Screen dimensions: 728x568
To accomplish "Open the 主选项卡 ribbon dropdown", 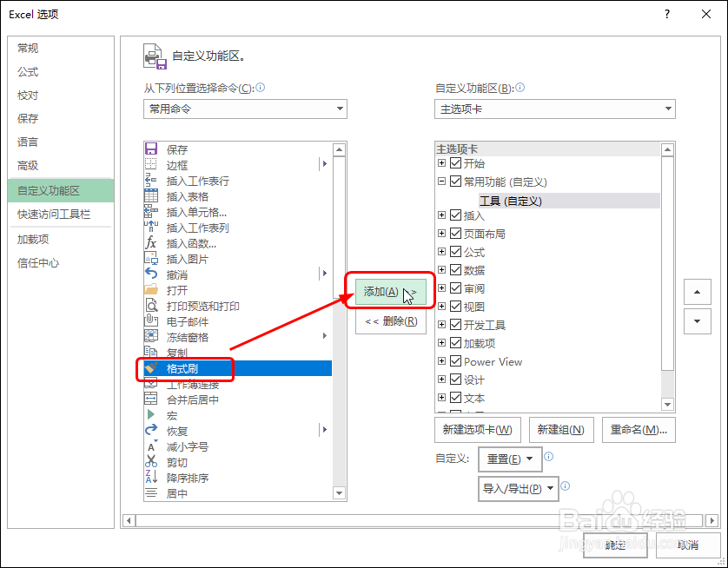I will [555, 109].
